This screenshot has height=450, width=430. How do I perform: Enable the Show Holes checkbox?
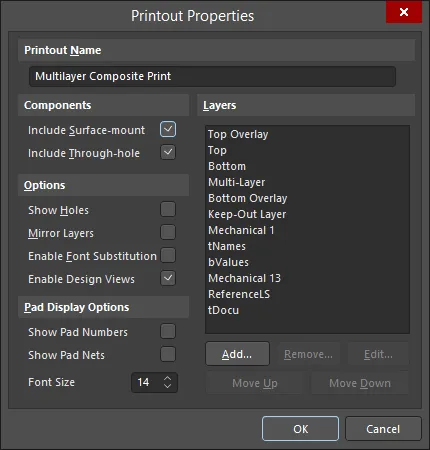click(x=168, y=209)
